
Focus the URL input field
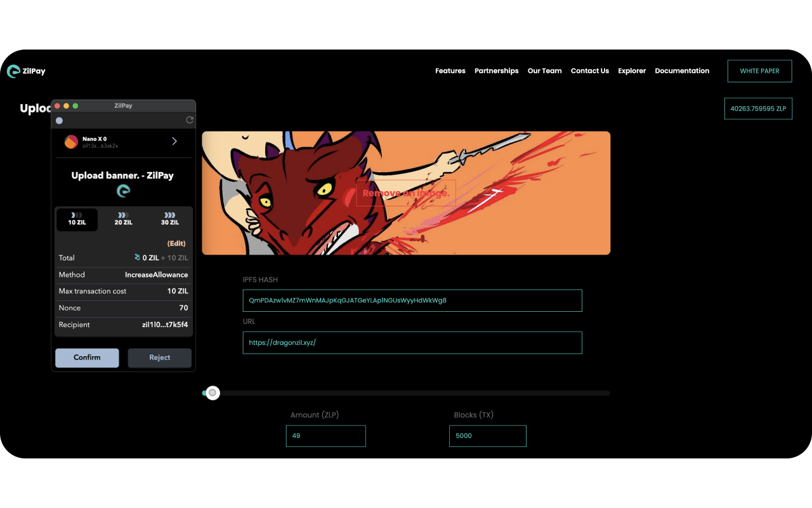pos(412,342)
